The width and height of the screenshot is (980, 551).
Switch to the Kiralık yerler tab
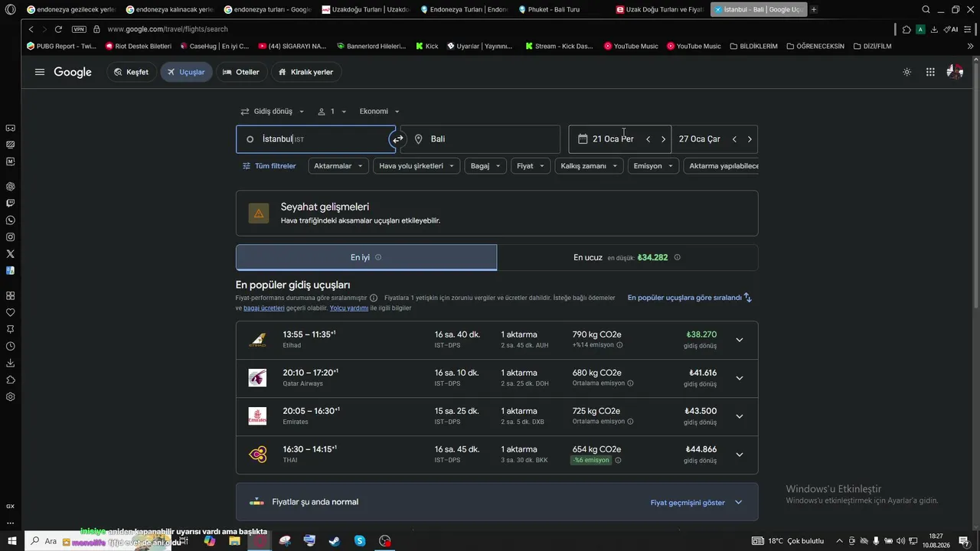305,72
